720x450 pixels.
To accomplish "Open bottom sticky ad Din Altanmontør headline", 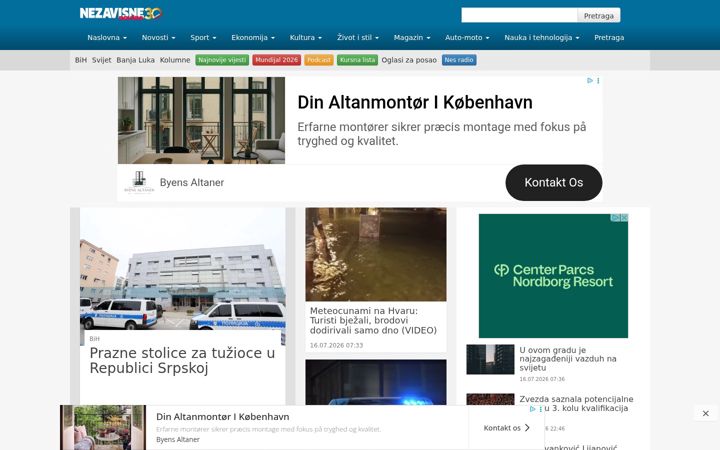I will click(x=223, y=417).
